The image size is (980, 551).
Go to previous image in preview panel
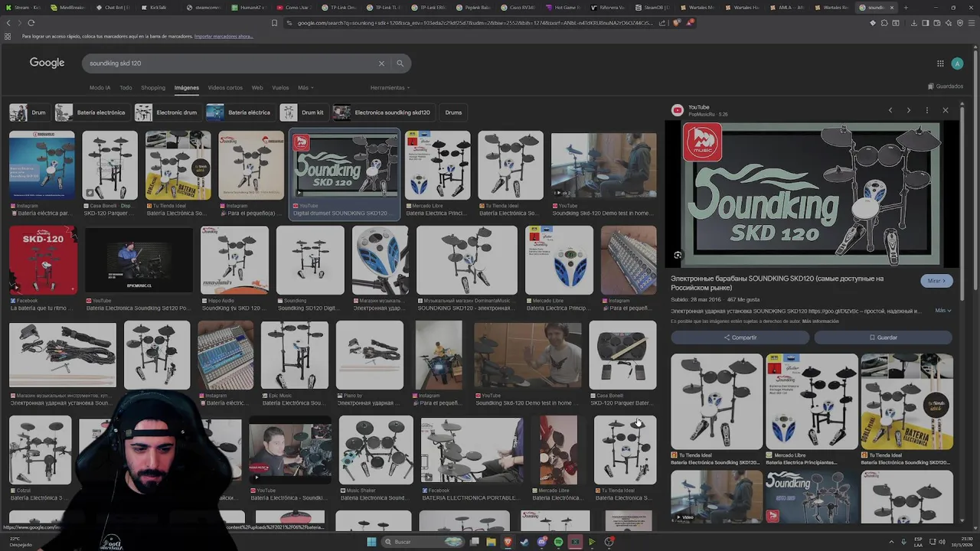[x=890, y=110]
